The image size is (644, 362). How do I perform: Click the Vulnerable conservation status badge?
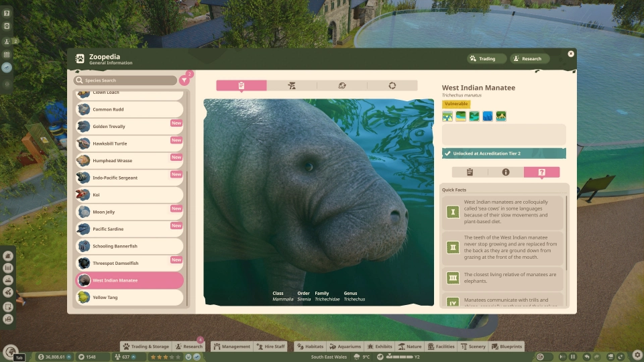(x=456, y=104)
